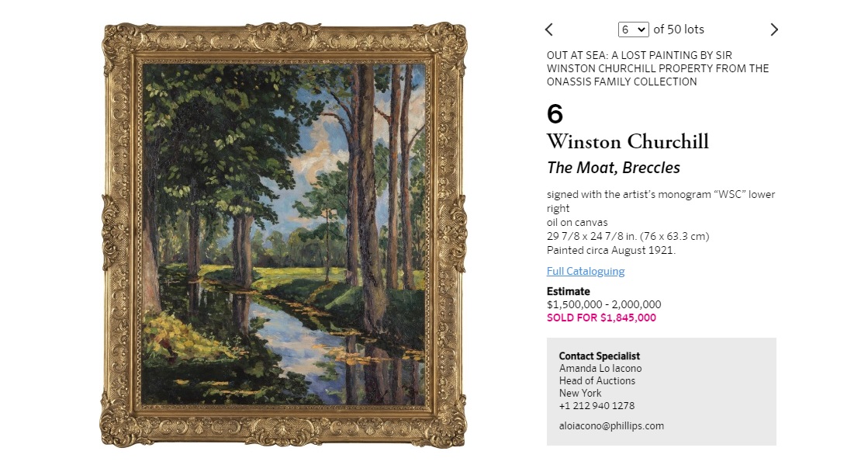Click the specialist name Amanda Lo Iacono
Image resolution: width=868 pixels, height=472 pixels.
point(600,368)
